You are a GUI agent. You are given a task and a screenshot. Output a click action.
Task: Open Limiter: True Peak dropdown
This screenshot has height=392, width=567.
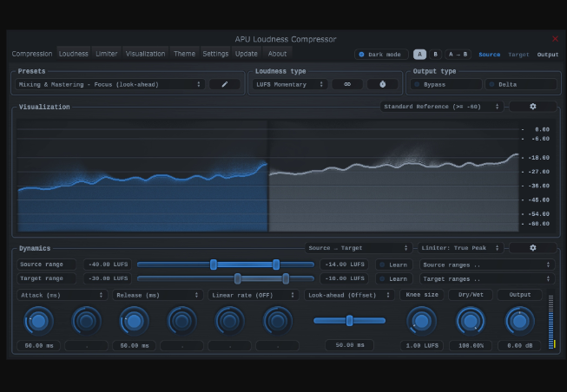(461, 248)
